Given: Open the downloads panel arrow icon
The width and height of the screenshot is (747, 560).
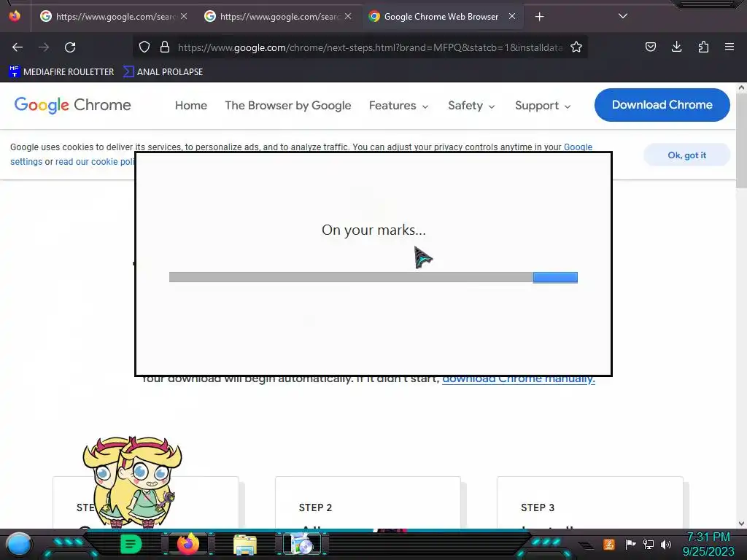Looking at the screenshot, I should click(676, 47).
